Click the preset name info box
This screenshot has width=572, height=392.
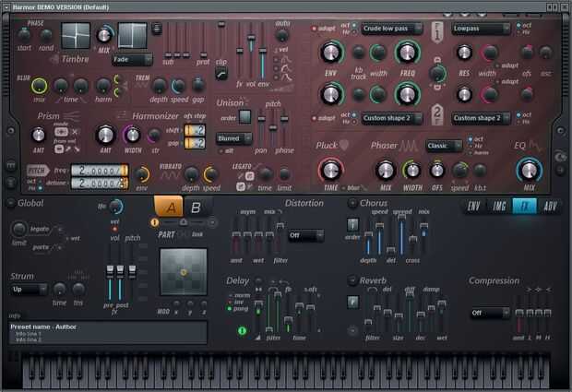coord(108,333)
